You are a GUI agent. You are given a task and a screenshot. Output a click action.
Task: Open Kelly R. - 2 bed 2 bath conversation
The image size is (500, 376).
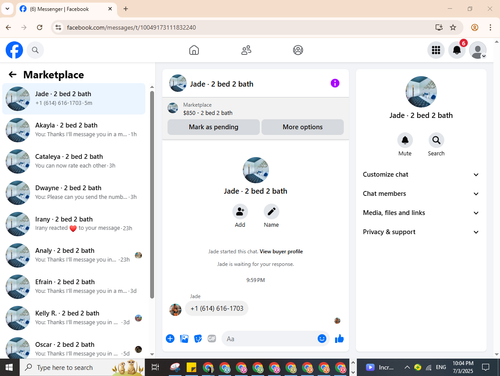(74, 318)
